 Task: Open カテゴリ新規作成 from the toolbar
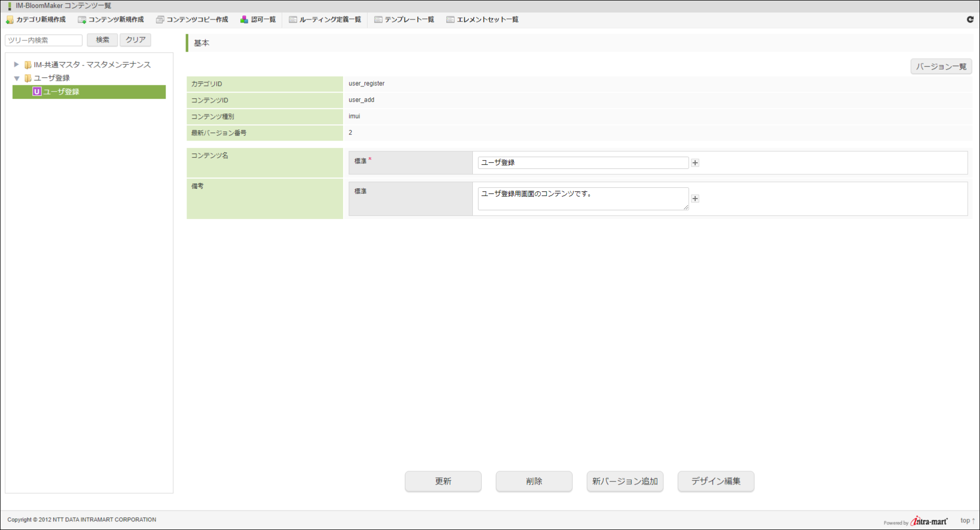(37, 19)
